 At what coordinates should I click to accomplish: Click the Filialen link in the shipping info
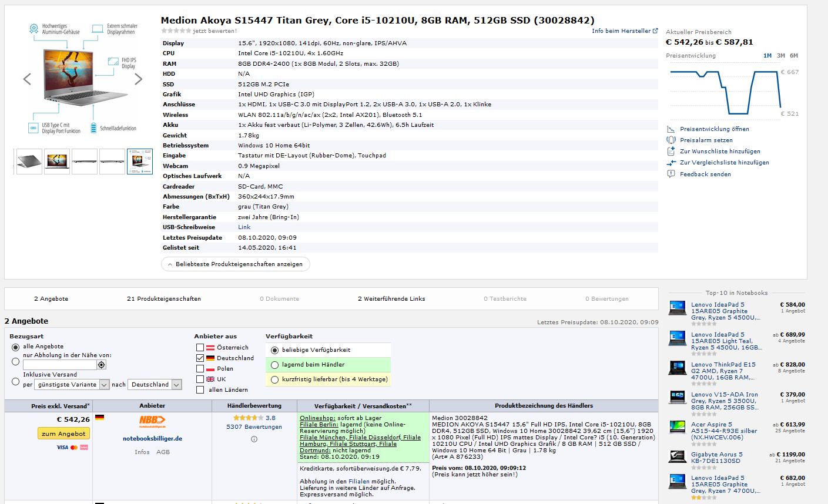pos(359,482)
